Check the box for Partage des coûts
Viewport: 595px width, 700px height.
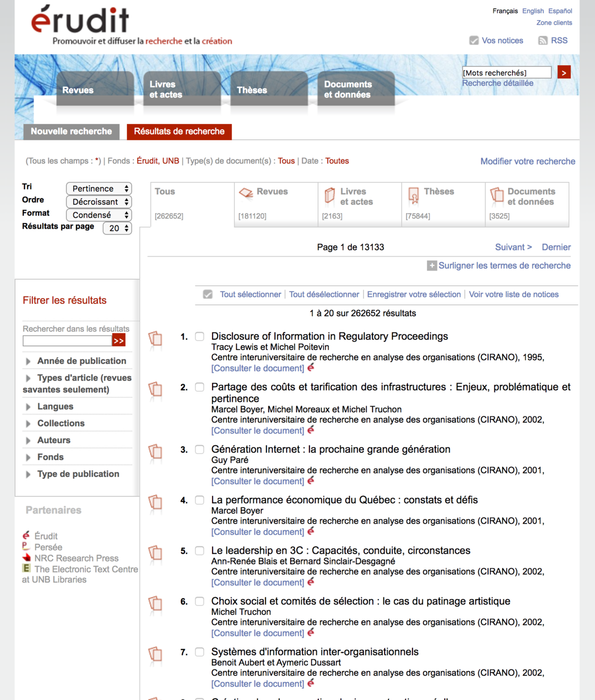200,387
